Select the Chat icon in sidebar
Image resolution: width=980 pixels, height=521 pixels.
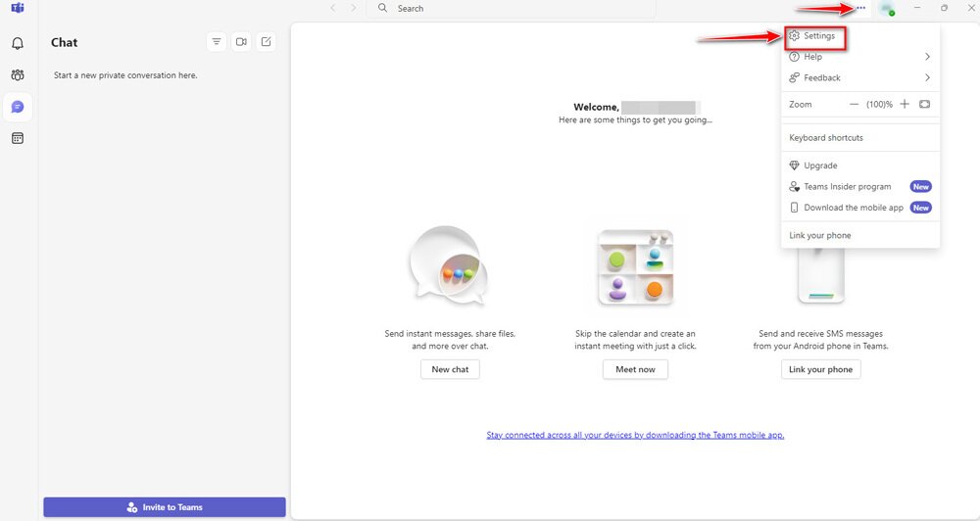[18, 107]
